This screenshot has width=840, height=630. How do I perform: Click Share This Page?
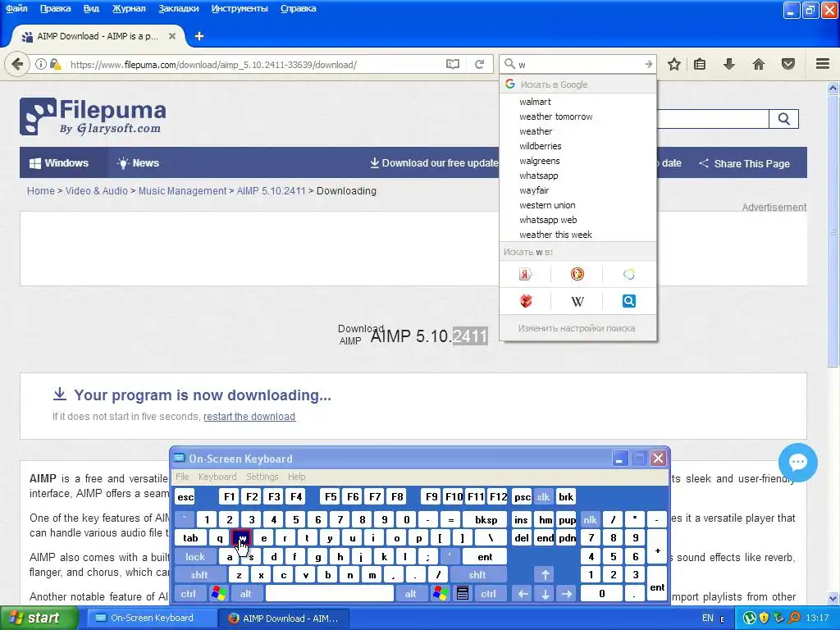click(744, 164)
